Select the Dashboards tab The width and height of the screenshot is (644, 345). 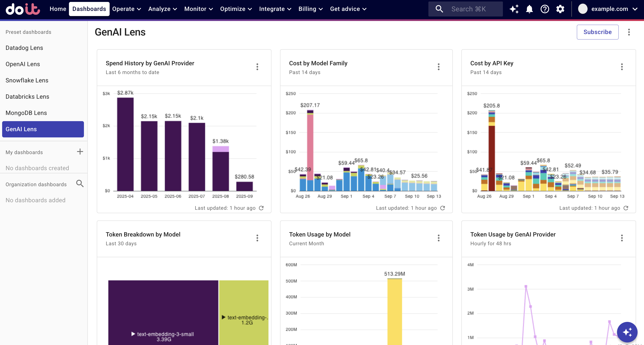[89, 9]
